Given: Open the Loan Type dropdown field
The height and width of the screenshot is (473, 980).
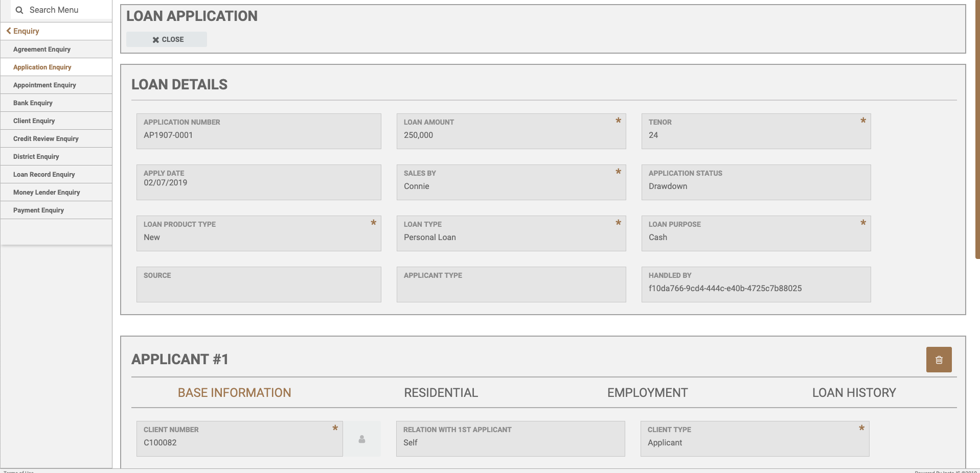Looking at the screenshot, I should pyautogui.click(x=511, y=238).
